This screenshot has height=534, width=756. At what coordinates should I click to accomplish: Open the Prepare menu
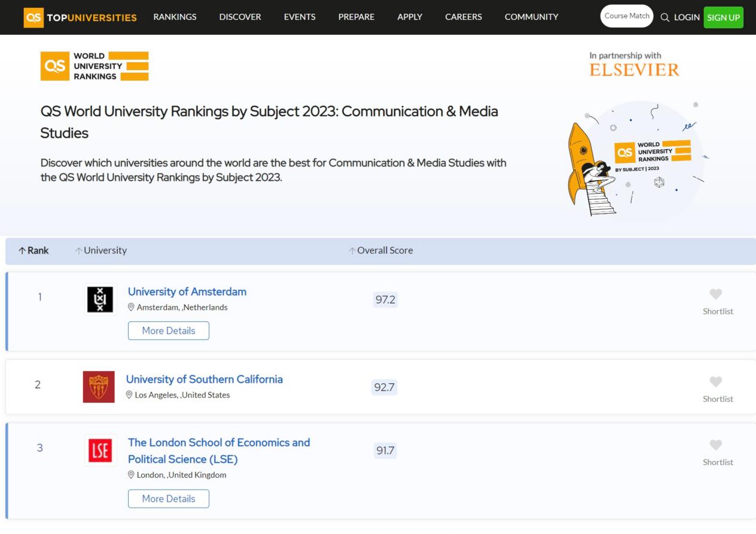356,17
